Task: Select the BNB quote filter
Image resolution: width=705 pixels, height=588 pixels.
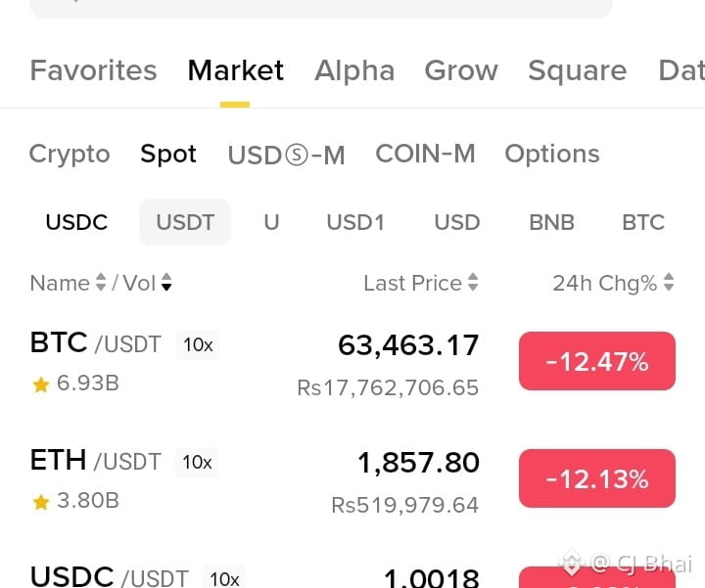Action: click(x=551, y=222)
